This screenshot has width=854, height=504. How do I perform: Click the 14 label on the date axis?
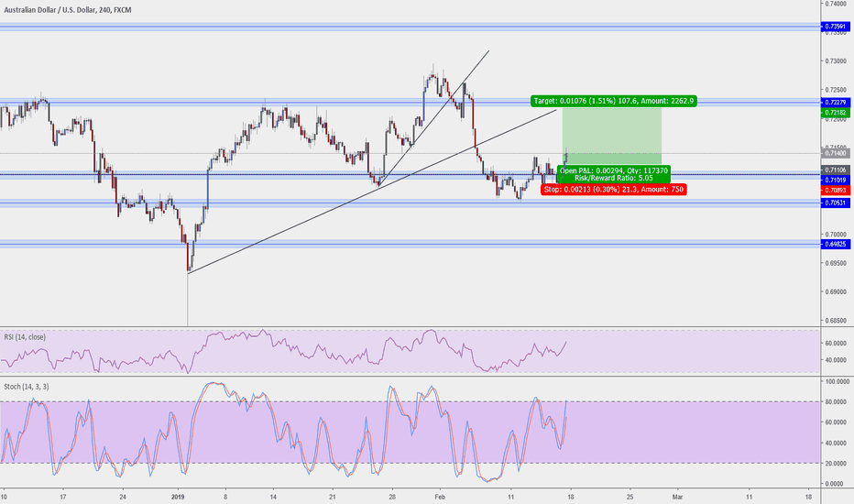pyautogui.click(x=273, y=497)
